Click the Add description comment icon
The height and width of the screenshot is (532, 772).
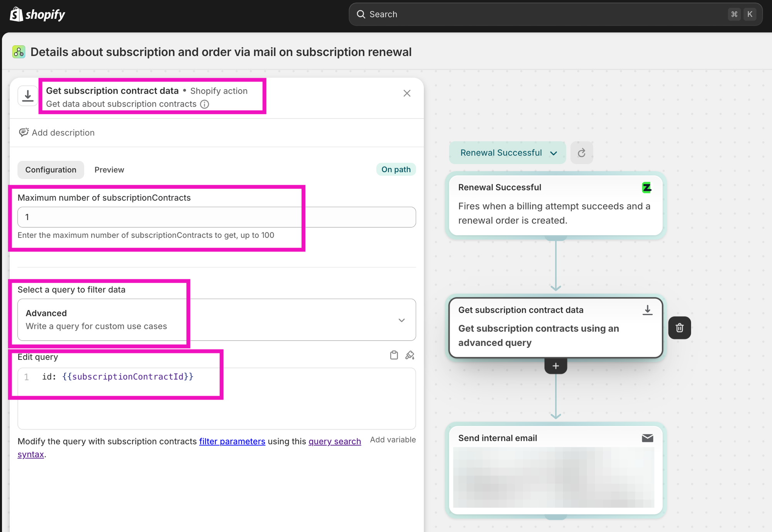(x=24, y=132)
